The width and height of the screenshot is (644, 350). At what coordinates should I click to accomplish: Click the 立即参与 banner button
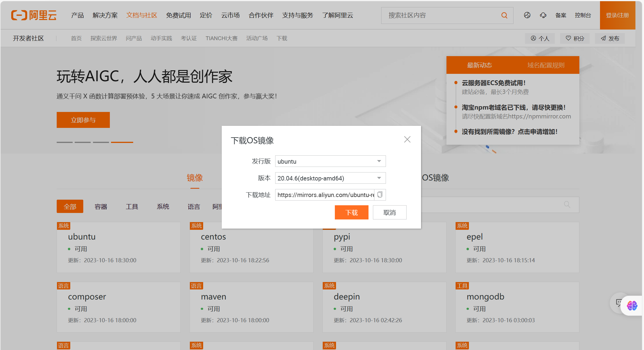tap(83, 120)
